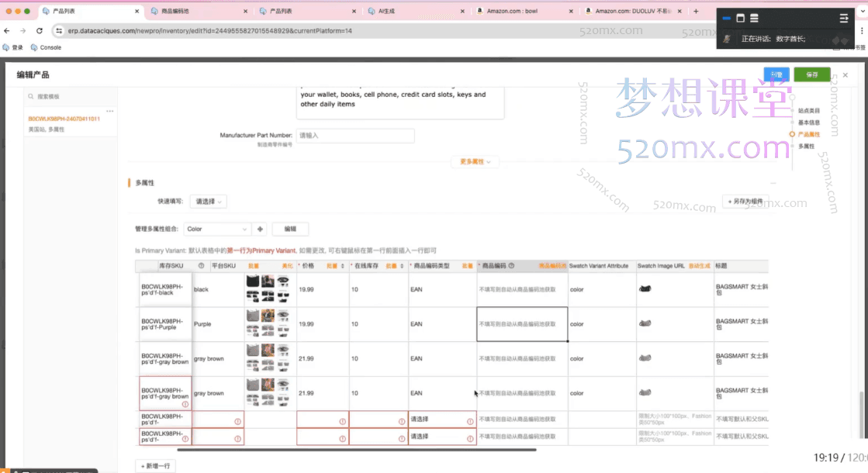Click the swatch image bag icon in the black row

tap(645, 288)
